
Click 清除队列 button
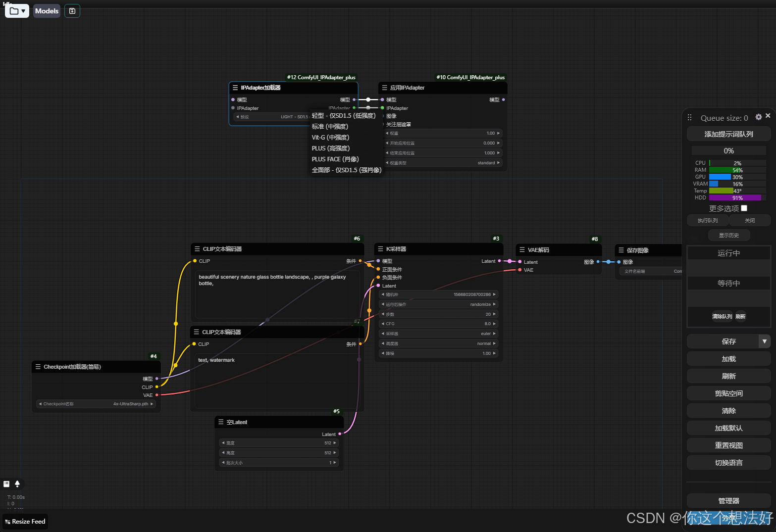point(722,316)
